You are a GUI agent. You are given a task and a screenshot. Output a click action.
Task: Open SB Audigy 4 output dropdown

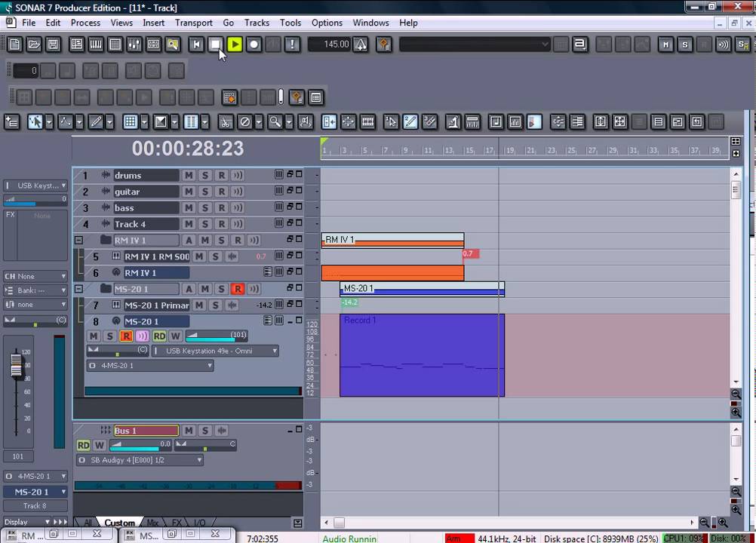pyautogui.click(x=140, y=460)
